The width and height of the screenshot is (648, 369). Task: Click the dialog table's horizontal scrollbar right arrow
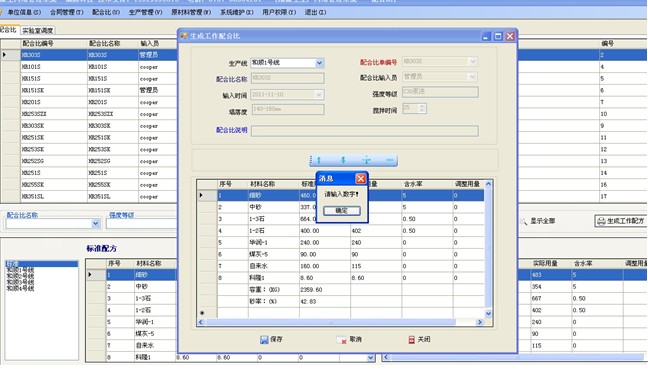(x=480, y=322)
